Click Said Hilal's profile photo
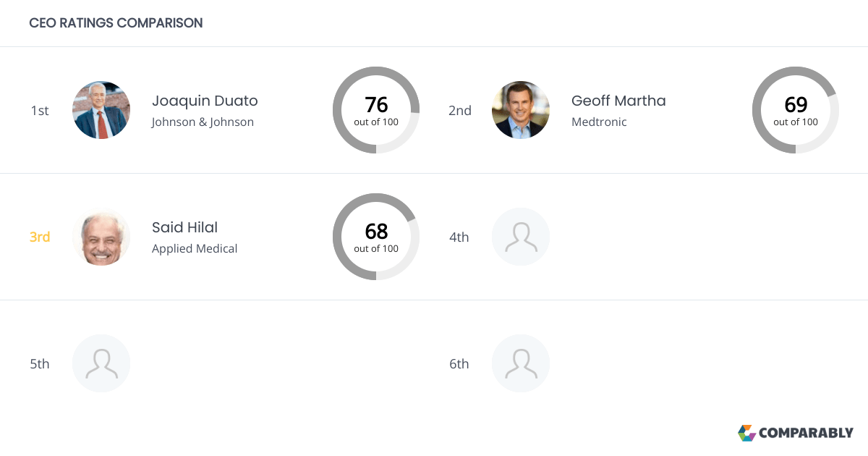Screen dimensions: 868x456 click(101, 237)
